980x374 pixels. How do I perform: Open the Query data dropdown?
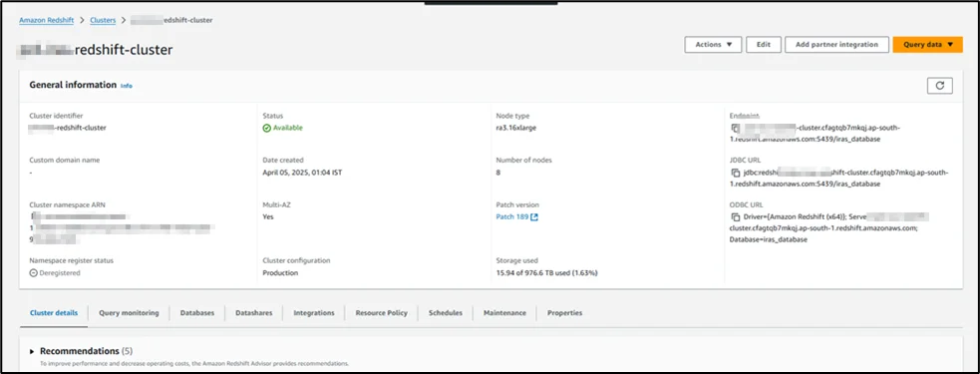point(927,45)
